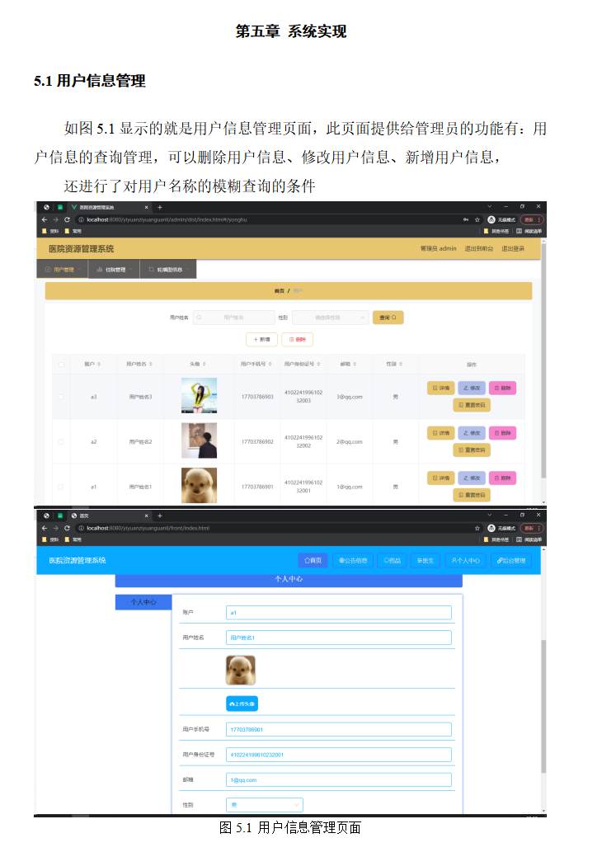This screenshot has width=616, height=852.
Task: Click the scrollbar of the lower browser page
Action: tap(543, 701)
